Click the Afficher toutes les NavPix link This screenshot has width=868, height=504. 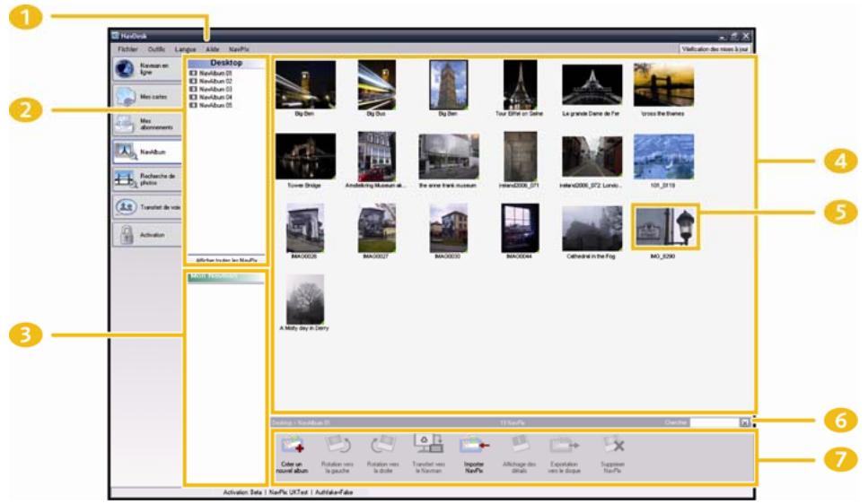click(226, 259)
